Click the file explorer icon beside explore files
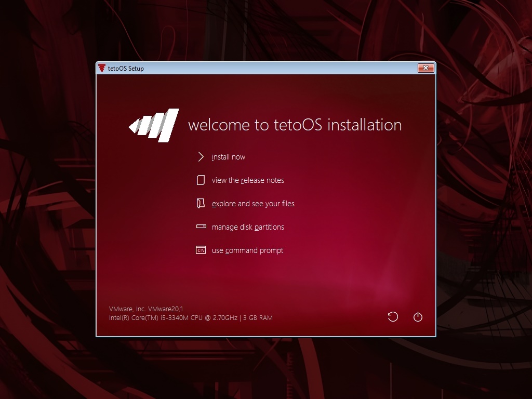The image size is (532, 399). coord(201,203)
